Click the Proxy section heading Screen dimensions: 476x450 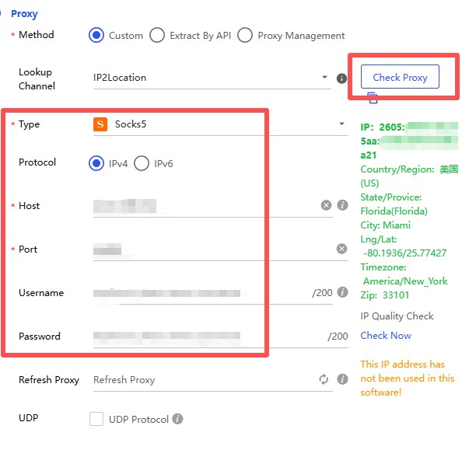(24, 14)
